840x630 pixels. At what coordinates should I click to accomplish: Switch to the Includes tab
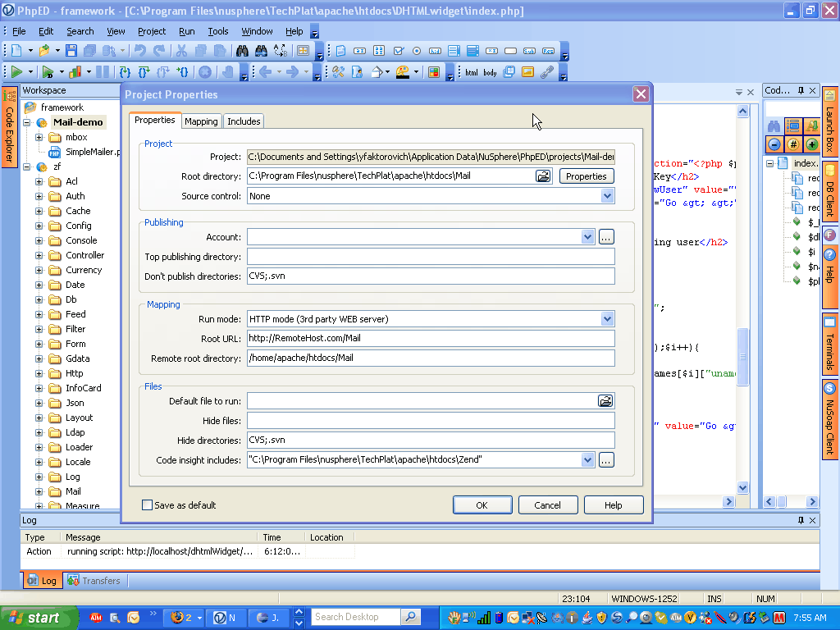244,121
